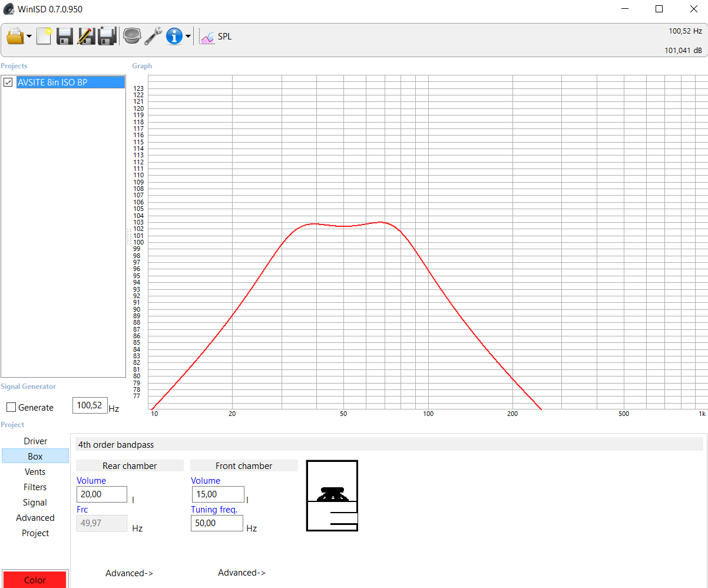708x588 pixels.
Task: Click the blue info icon
Action: [174, 37]
